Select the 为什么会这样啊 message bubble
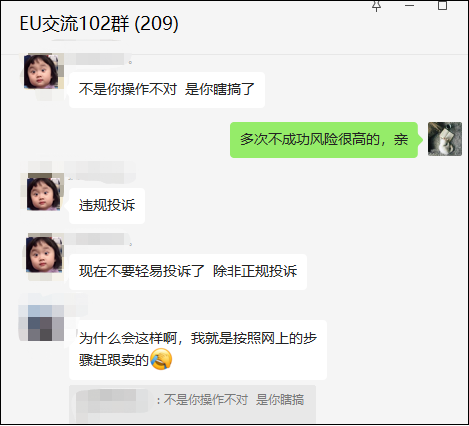This screenshot has width=469, height=426. [198, 350]
